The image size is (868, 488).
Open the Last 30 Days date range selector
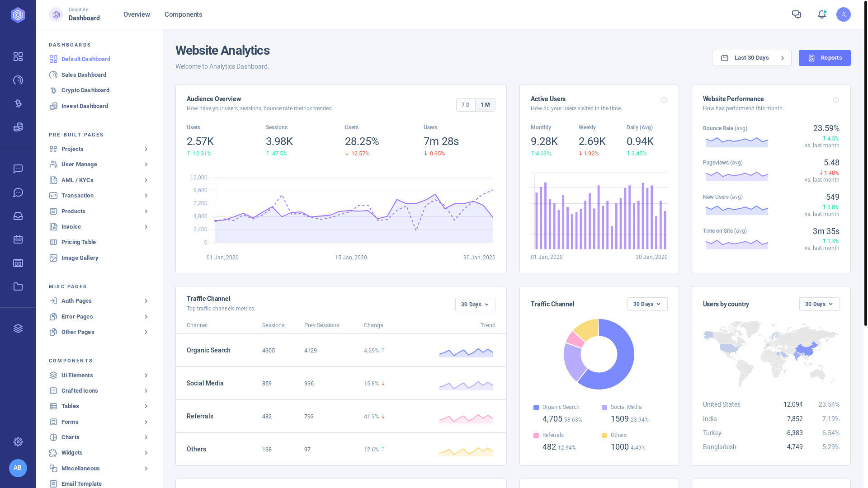(x=751, y=58)
